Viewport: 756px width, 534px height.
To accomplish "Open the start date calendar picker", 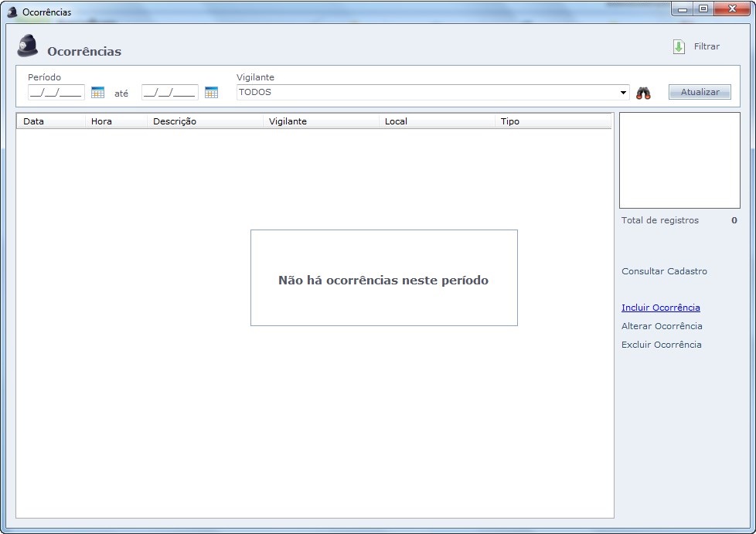I will pyautogui.click(x=97, y=93).
